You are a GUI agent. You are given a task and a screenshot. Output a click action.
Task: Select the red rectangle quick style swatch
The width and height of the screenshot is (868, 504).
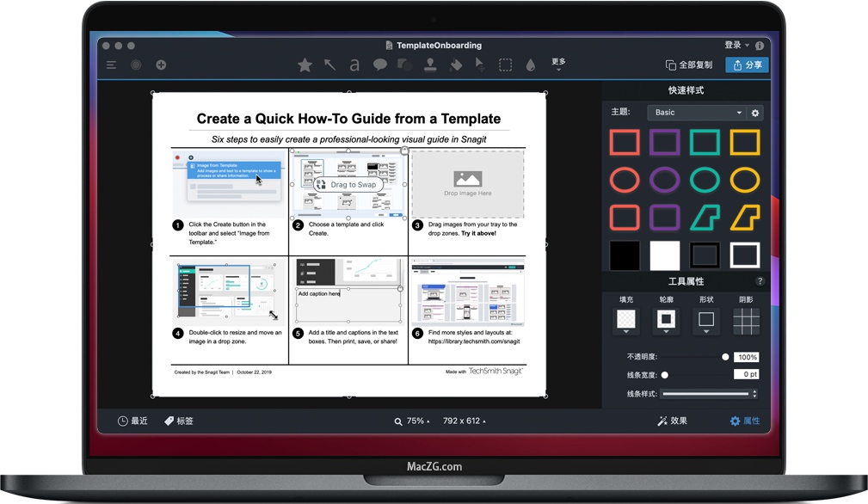[625, 142]
